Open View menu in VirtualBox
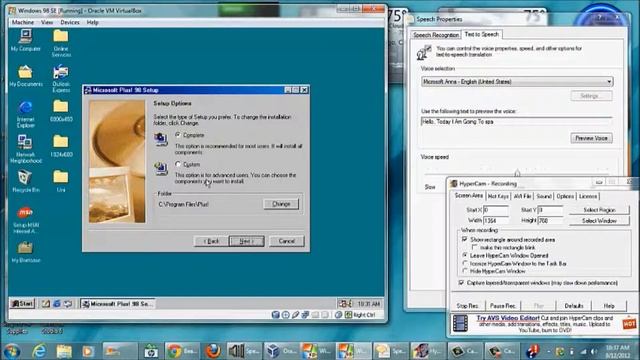The image size is (640, 360). [x=47, y=22]
